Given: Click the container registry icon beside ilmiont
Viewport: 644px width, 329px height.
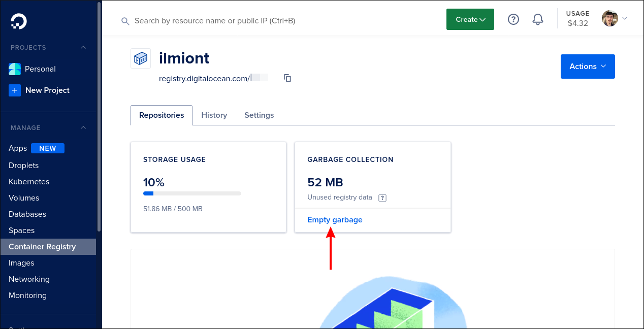Looking at the screenshot, I should point(141,58).
